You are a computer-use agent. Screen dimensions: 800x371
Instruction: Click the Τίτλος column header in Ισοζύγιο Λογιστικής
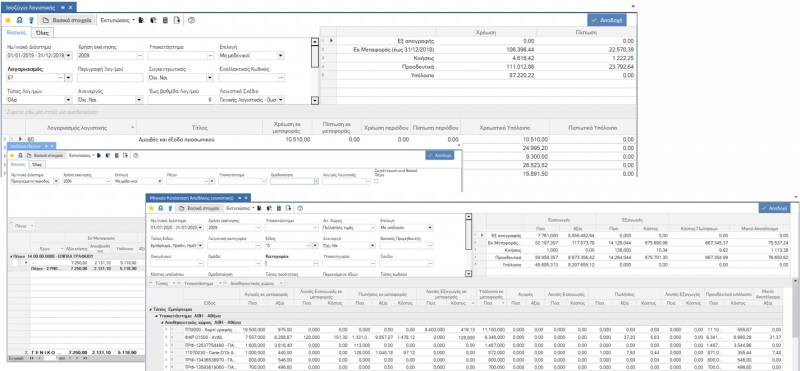[199, 127]
